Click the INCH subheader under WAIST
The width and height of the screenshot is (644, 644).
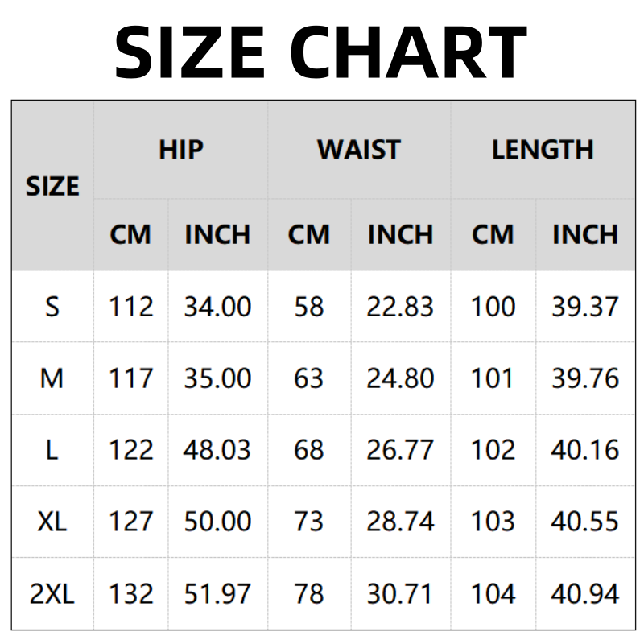400,235
